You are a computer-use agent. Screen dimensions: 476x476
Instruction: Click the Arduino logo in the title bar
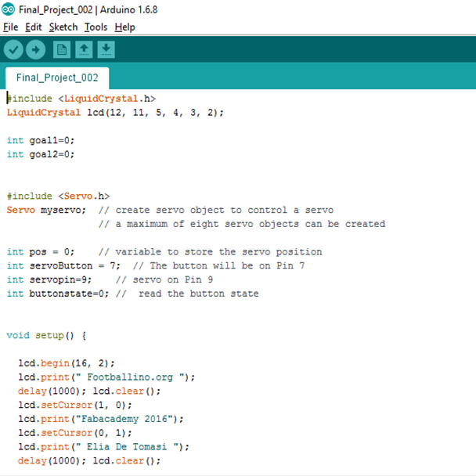point(8,9)
